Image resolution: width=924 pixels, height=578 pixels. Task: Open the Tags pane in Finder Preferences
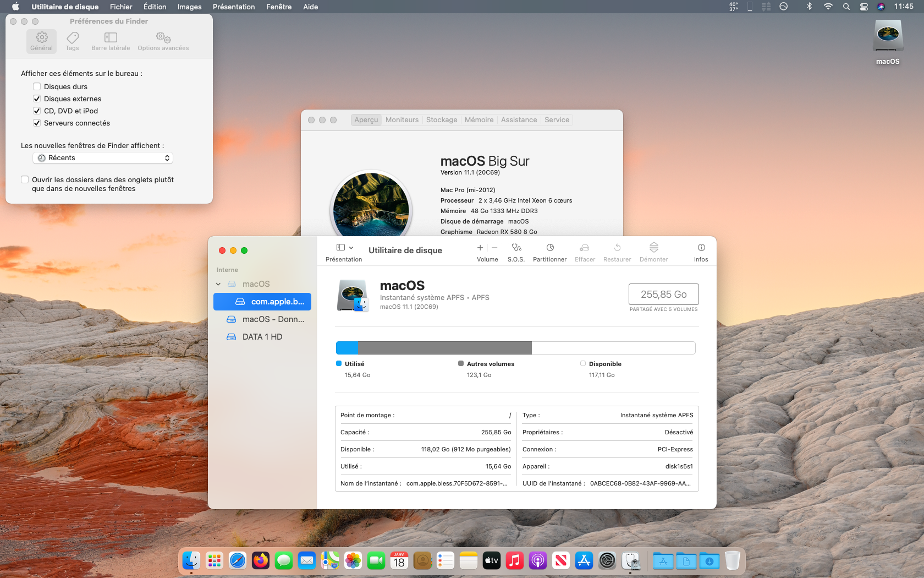tap(73, 41)
